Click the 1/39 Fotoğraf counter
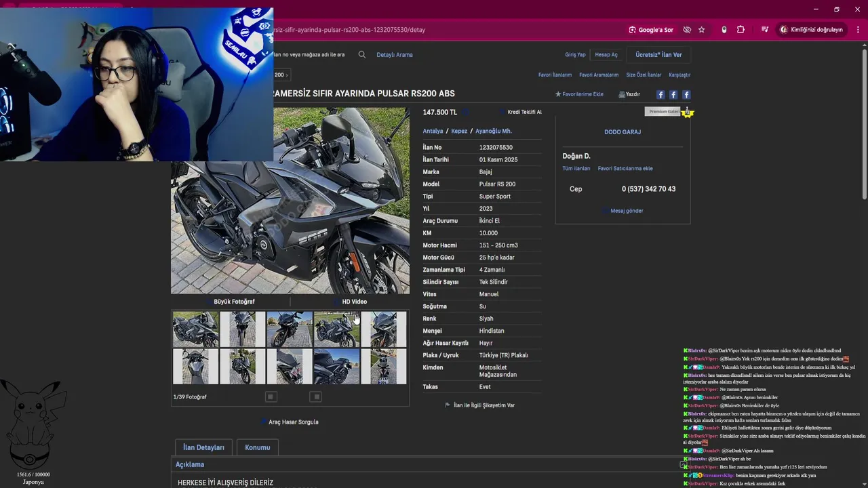The height and width of the screenshot is (488, 868). [x=190, y=397]
